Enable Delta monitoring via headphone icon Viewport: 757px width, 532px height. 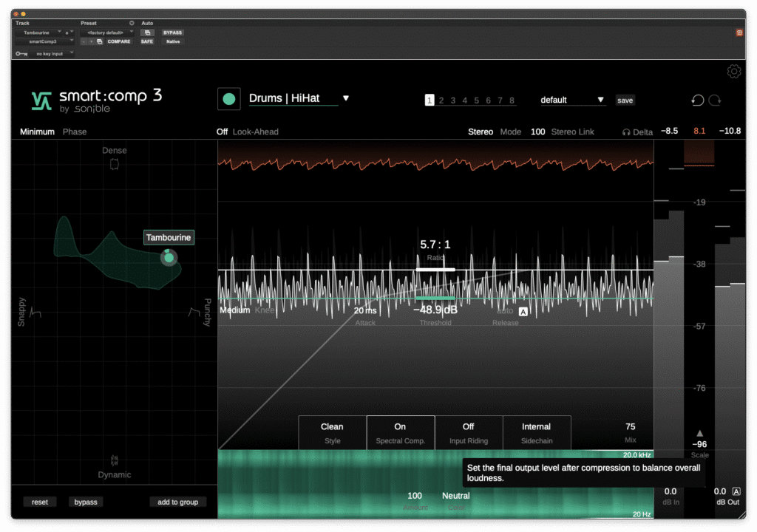click(626, 132)
